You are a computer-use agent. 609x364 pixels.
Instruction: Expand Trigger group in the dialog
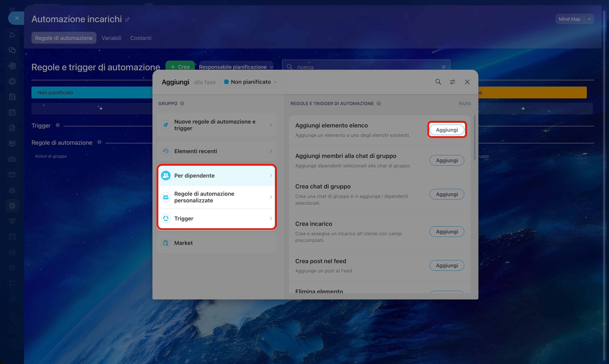coord(216,218)
